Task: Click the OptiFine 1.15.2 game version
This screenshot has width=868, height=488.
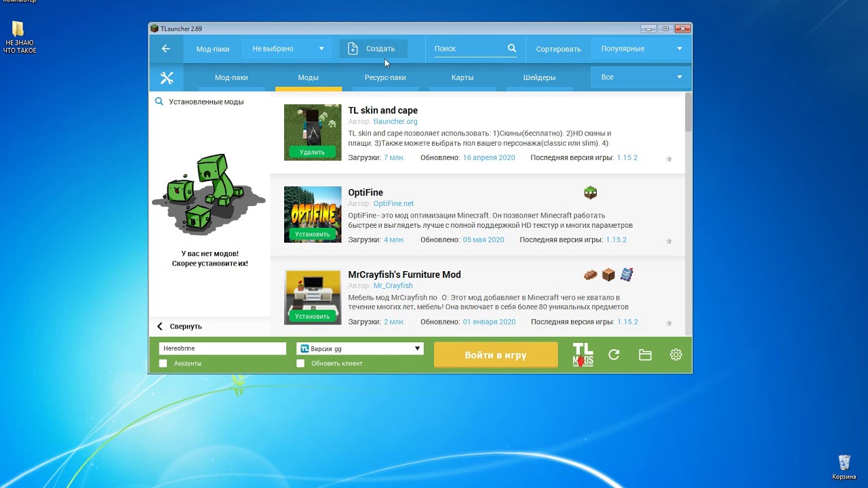Action: 616,240
